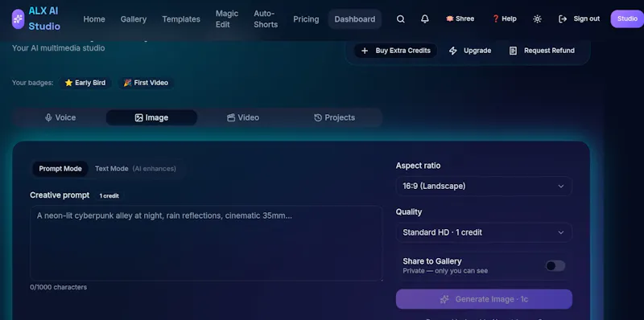Click the ALX AI Studio brand name

point(44,18)
